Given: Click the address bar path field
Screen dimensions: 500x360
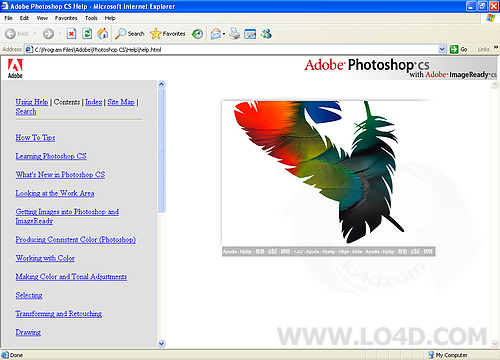Looking at the screenshot, I should [236, 49].
